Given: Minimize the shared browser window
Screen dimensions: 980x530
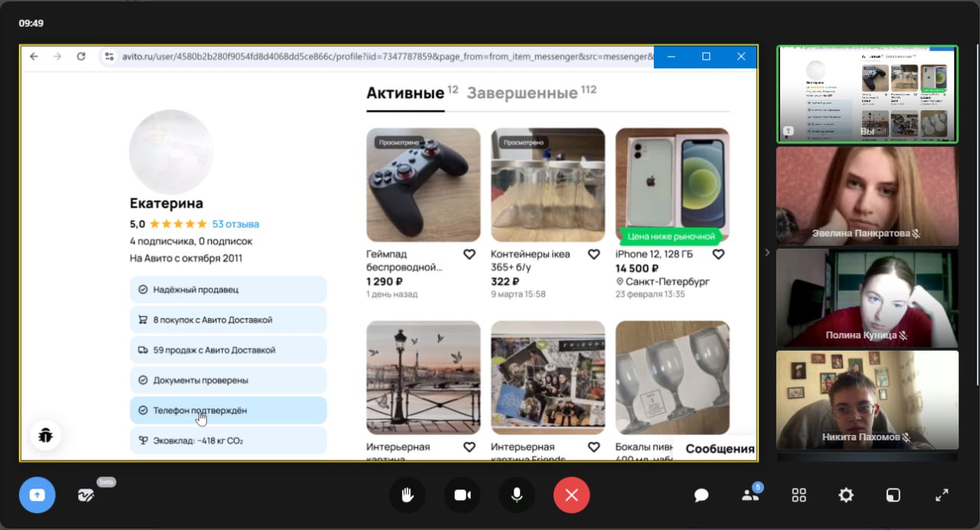Looking at the screenshot, I should pyautogui.click(x=671, y=57).
